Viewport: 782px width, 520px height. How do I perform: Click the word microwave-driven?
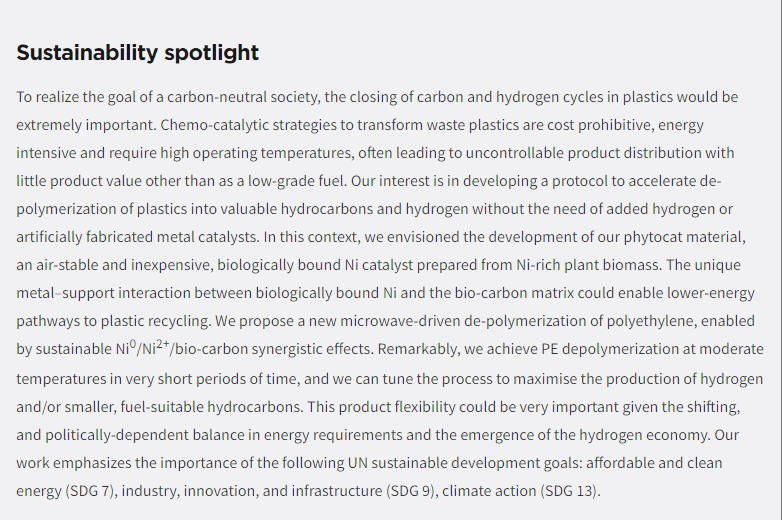pyautogui.click(x=400, y=321)
